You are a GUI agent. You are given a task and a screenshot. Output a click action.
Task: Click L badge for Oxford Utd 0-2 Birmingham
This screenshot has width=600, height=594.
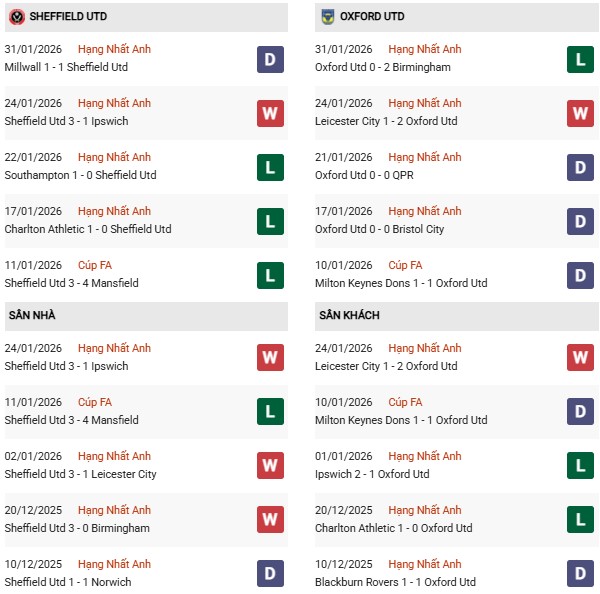tap(581, 59)
